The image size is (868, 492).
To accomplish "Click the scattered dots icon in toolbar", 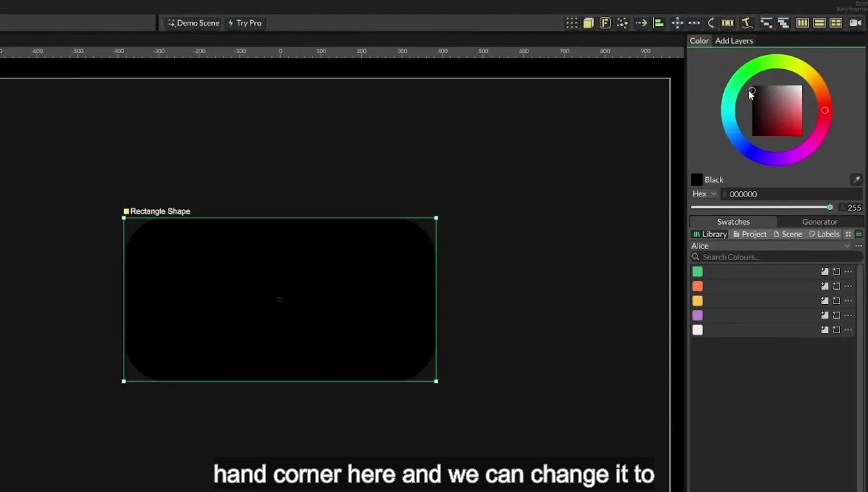I will click(x=622, y=23).
